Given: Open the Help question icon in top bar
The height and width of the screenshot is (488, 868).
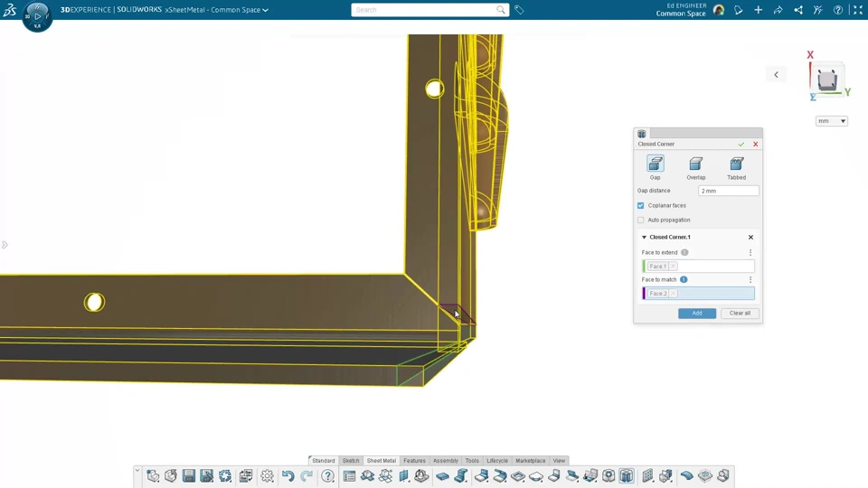Looking at the screenshot, I should pos(838,10).
